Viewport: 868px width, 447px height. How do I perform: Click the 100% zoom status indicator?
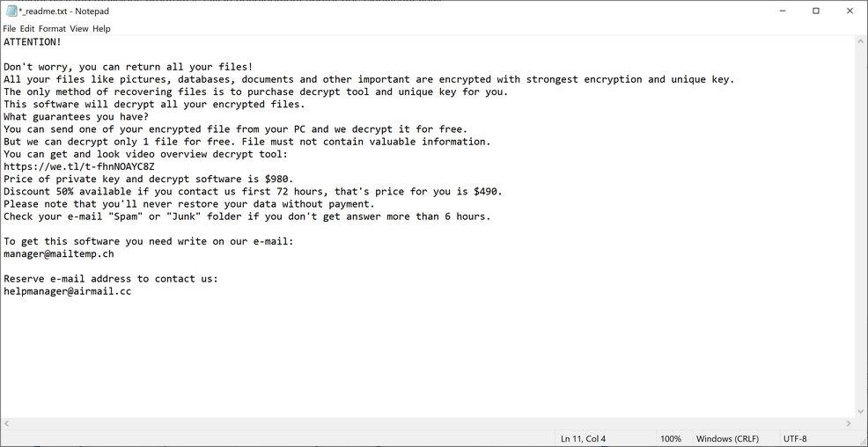tap(671, 438)
